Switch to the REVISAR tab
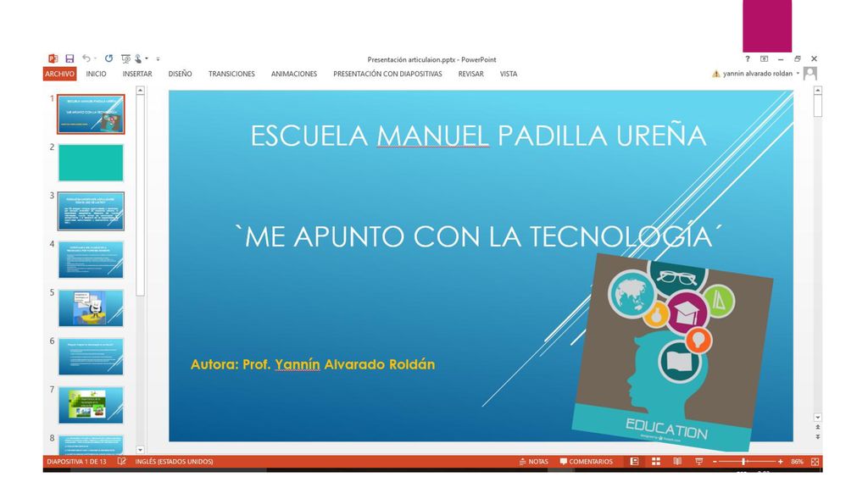868x488 pixels. [x=471, y=74]
